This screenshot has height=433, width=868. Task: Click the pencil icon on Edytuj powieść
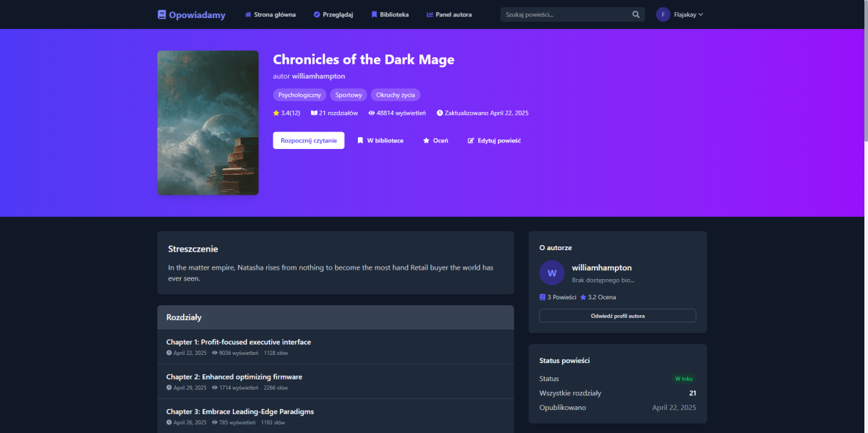472,140
